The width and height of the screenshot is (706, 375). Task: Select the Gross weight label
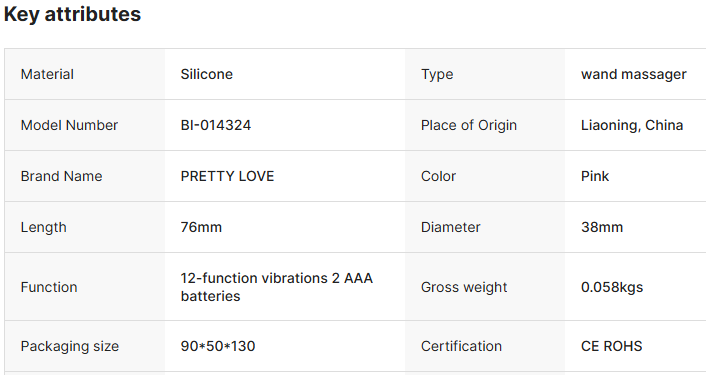[464, 287]
